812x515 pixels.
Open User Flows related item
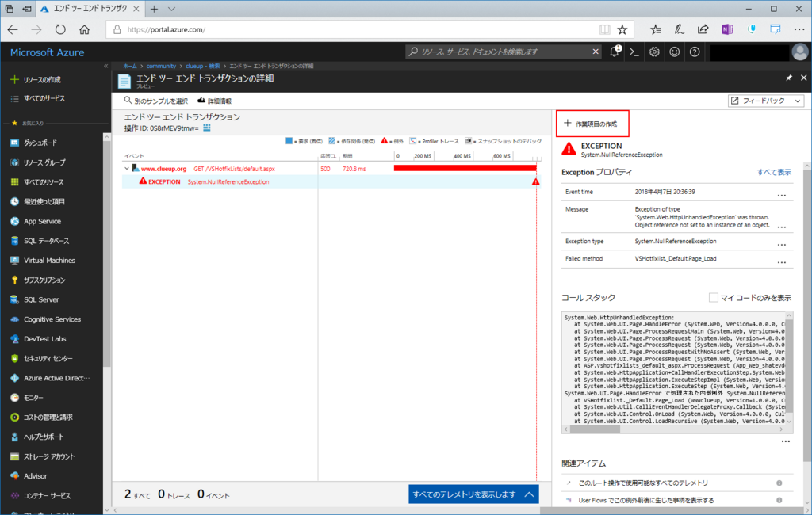point(645,501)
